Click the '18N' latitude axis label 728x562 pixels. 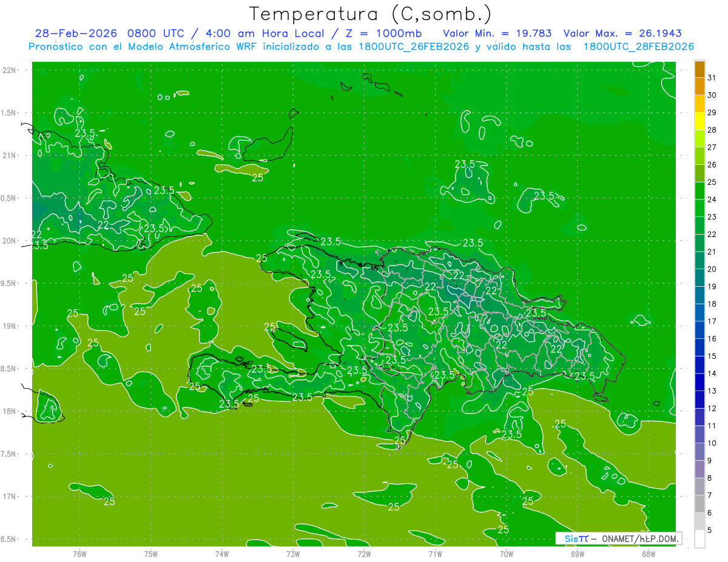[9, 411]
